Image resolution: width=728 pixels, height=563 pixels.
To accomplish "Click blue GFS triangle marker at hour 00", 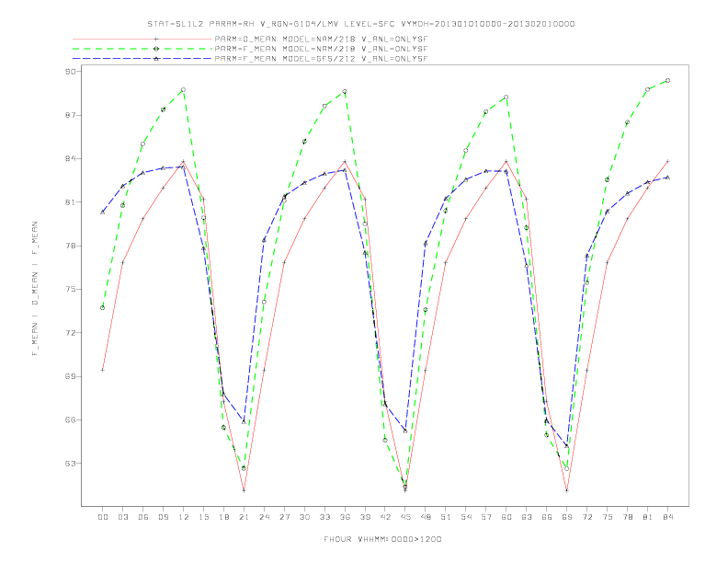I will (103, 212).
